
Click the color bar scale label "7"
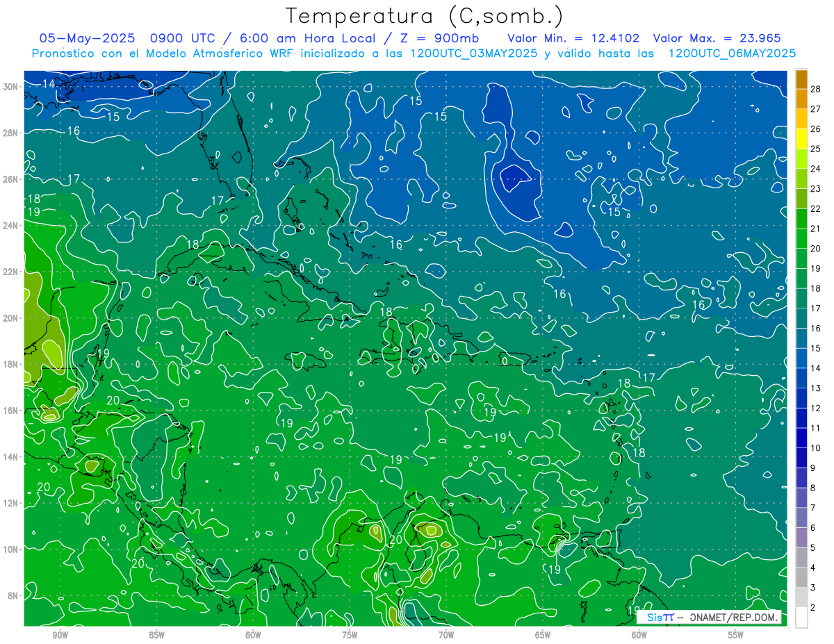coord(813,508)
